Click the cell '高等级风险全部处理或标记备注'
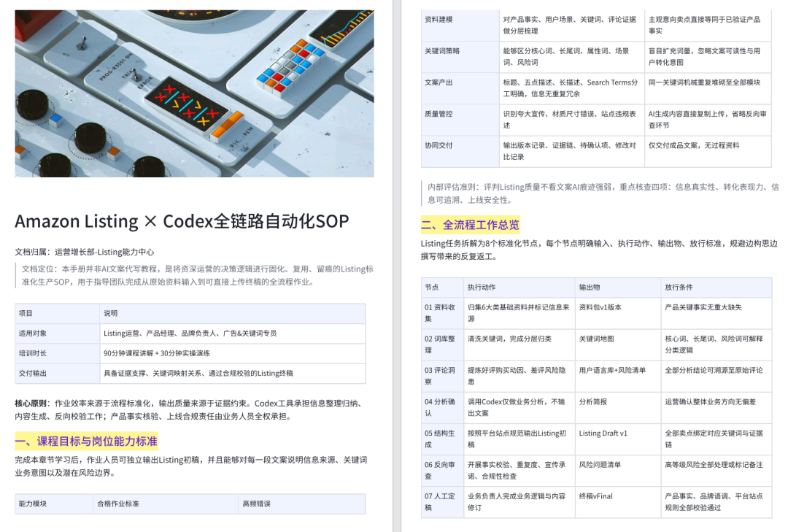The image size is (788, 532). pos(716,471)
